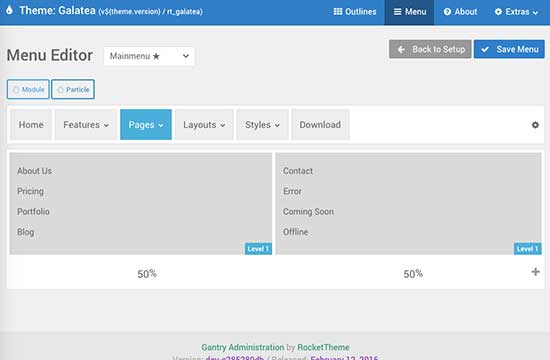Open the About page
Image resolution: width=550 pixels, height=360 pixels.
tap(460, 12)
